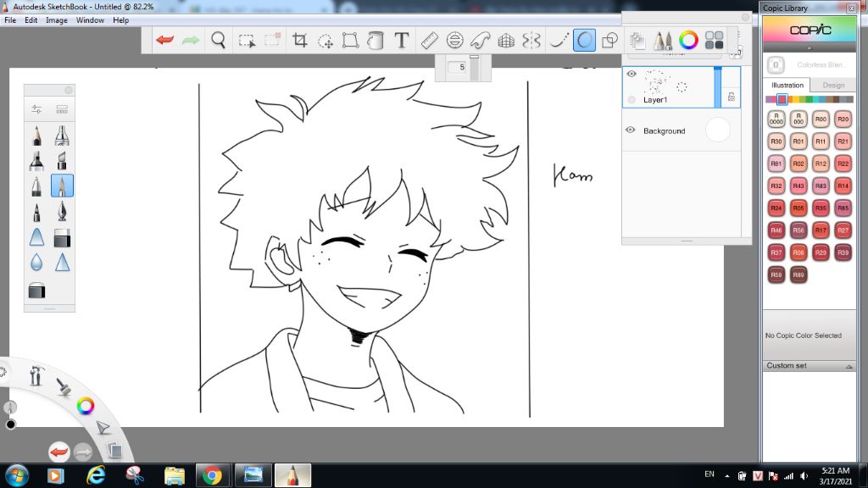Open the Color Editor wheel in toolbar

pyautogui.click(x=688, y=40)
